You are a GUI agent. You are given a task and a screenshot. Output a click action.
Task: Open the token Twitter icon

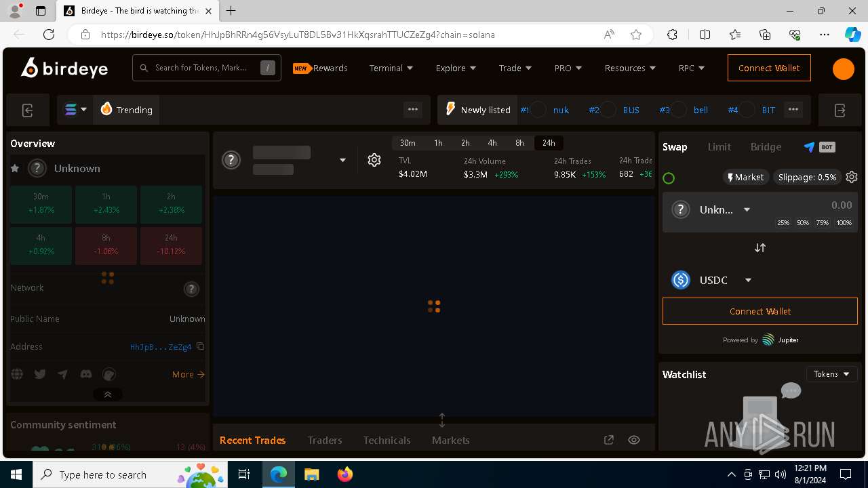tap(40, 374)
